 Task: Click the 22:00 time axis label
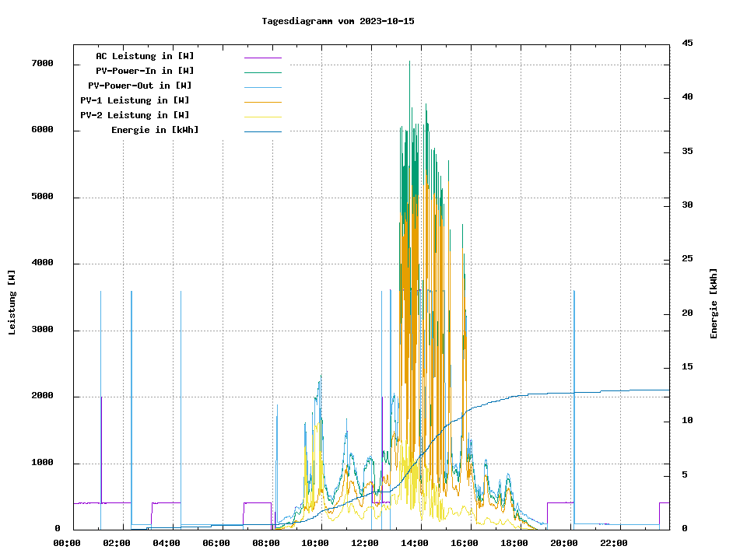coord(614,543)
